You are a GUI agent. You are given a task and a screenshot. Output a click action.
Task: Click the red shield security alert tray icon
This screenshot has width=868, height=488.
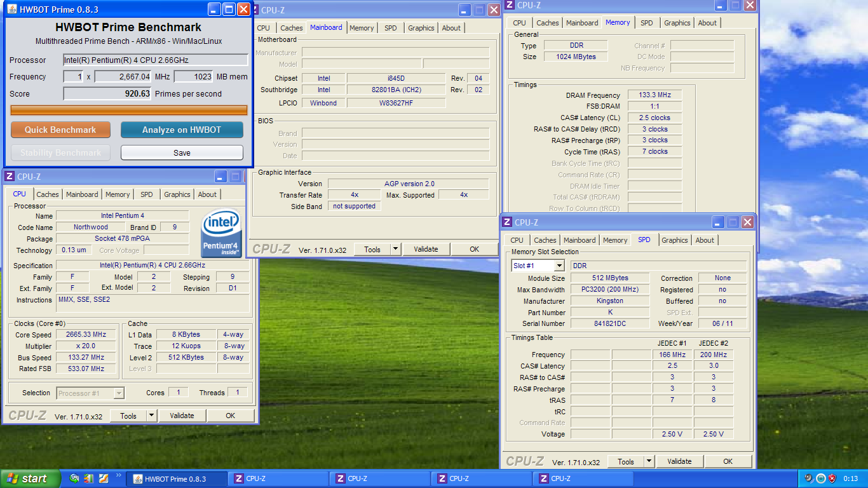click(832, 478)
